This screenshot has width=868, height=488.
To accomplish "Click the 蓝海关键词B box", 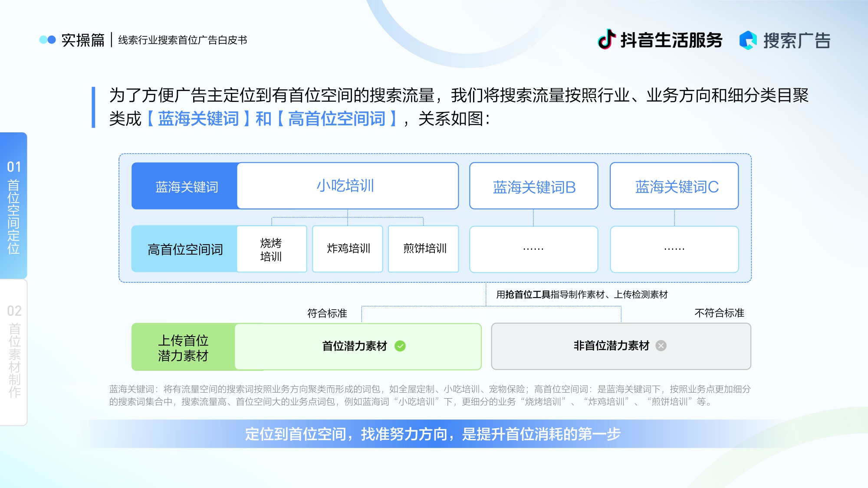I will click(x=534, y=186).
